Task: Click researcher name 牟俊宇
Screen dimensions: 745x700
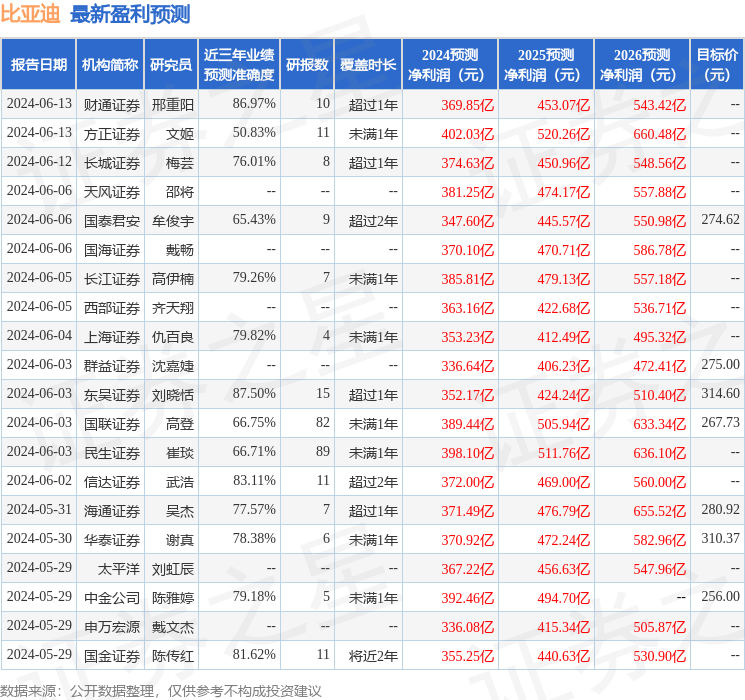Action: point(173,221)
